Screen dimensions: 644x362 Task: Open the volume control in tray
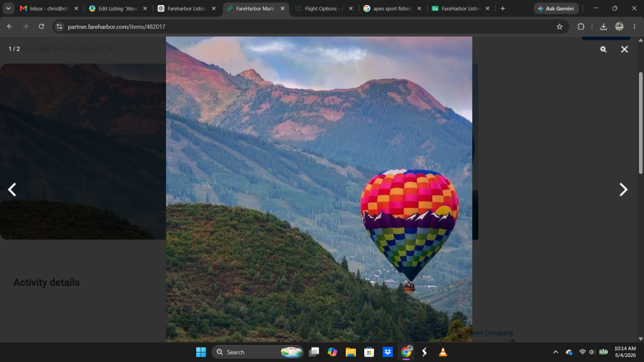pyautogui.click(x=592, y=352)
